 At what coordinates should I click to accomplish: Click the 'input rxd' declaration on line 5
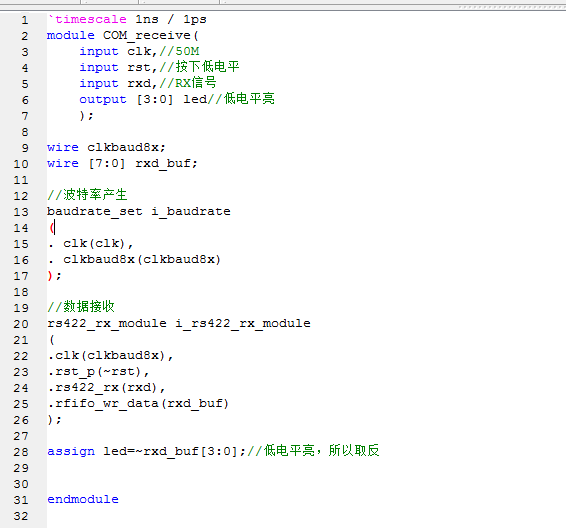pos(116,83)
